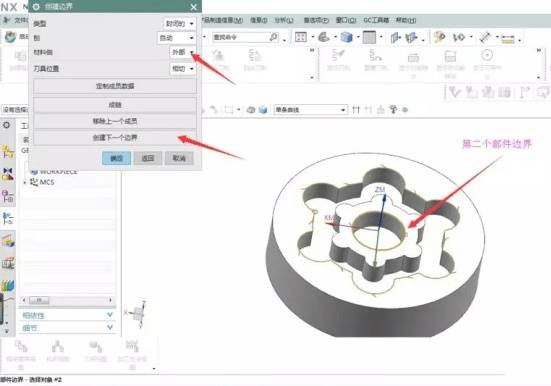Screen dimensions: 551x386
Task: Open the 分析(L) menu
Action: pyautogui.click(x=284, y=20)
